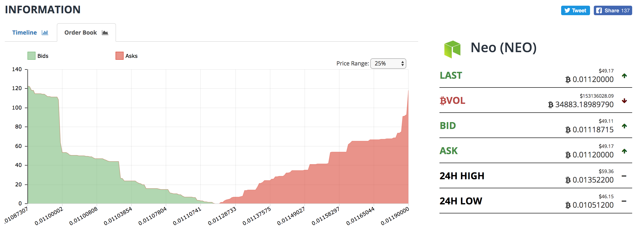Click the Facebook logo icon
Viewport: 644px width, 239px height.
[x=599, y=10]
